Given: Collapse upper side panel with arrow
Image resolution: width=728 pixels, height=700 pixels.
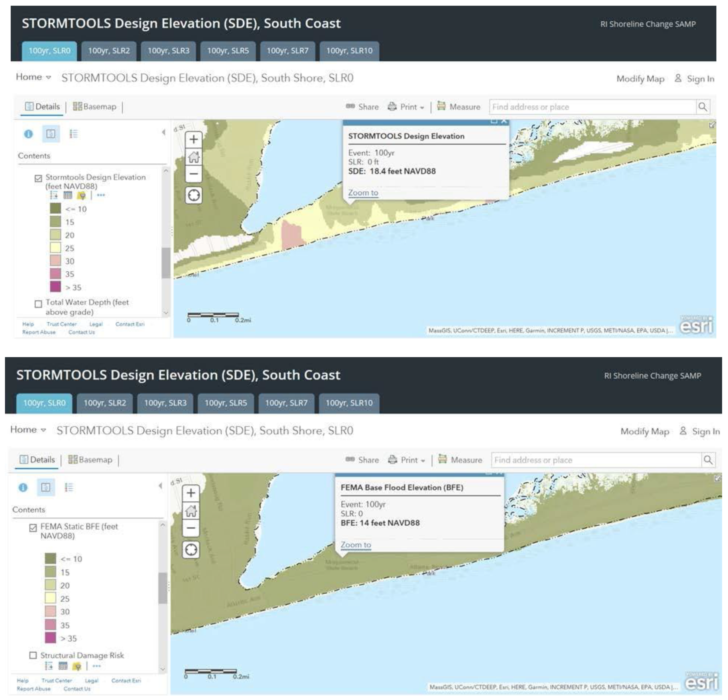Looking at the screenshot, I should pyautogui.click(x=163, y=132).
